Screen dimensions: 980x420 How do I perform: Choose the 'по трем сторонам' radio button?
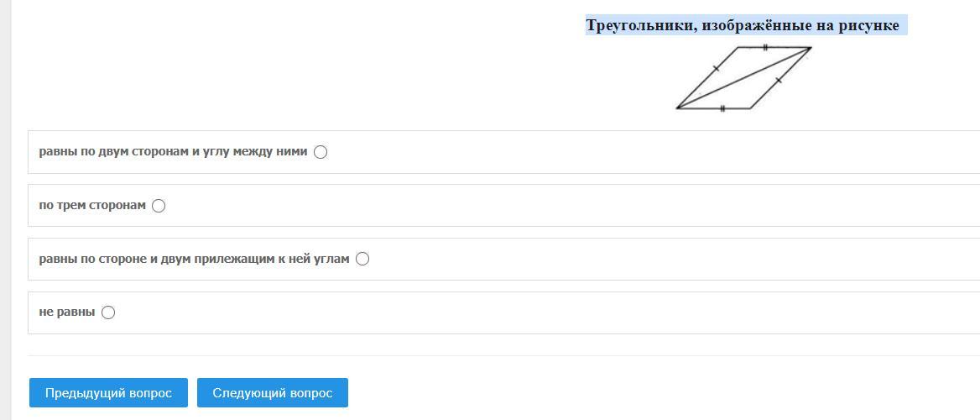(159, 206)
